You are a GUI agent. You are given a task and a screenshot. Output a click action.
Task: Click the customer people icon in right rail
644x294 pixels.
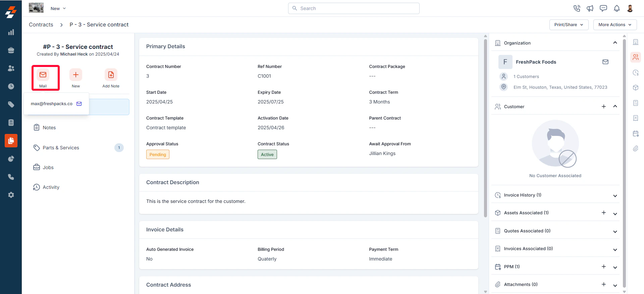(x=636, y=57)
